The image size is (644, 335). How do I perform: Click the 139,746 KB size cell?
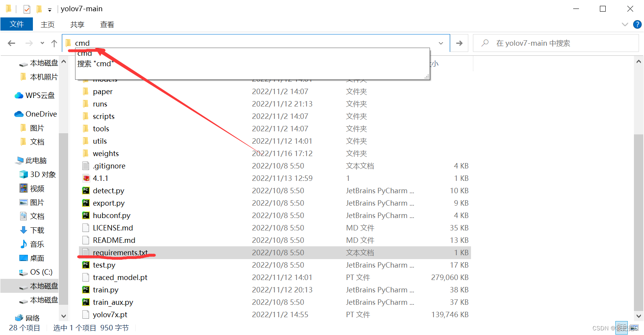coord(450,315)
